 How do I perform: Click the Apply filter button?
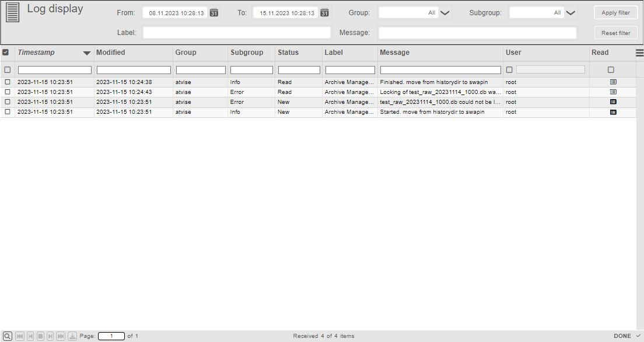[615, 12]
